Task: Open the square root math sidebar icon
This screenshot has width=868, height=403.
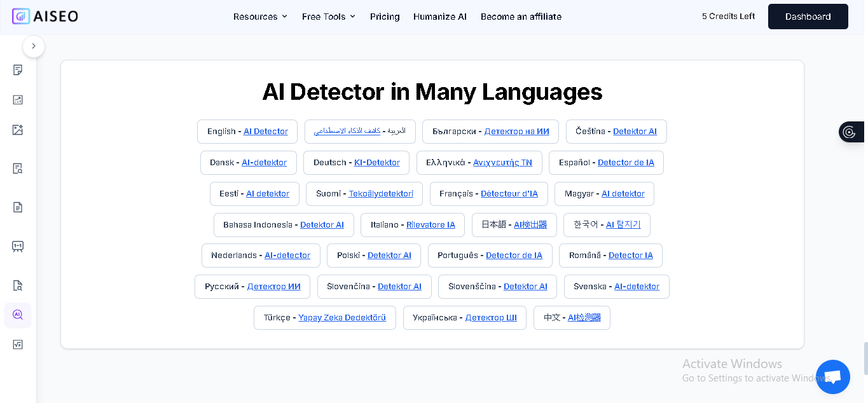Action: point(18,345)
